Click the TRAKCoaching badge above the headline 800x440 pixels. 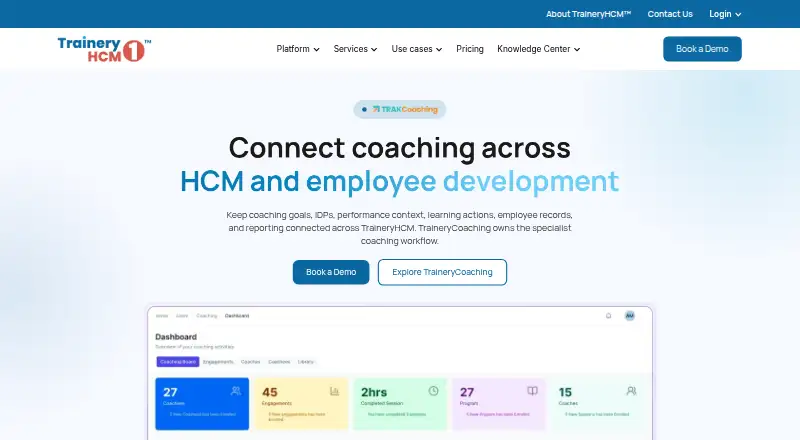pos(399,109)
